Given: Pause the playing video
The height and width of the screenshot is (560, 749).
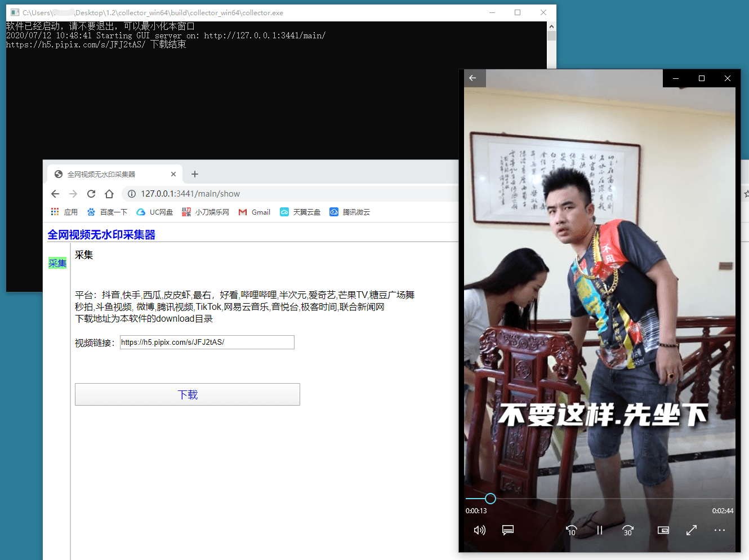Looking at the screenshot, I should point(599,530).
